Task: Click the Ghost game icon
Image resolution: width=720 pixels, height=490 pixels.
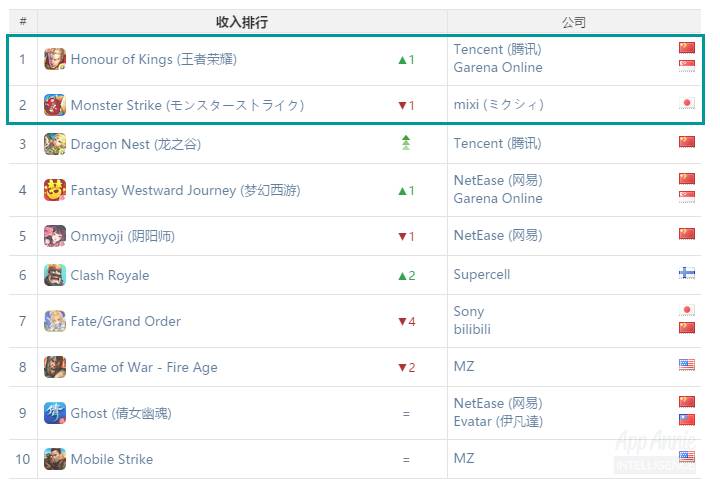Action: pos(55,413)
